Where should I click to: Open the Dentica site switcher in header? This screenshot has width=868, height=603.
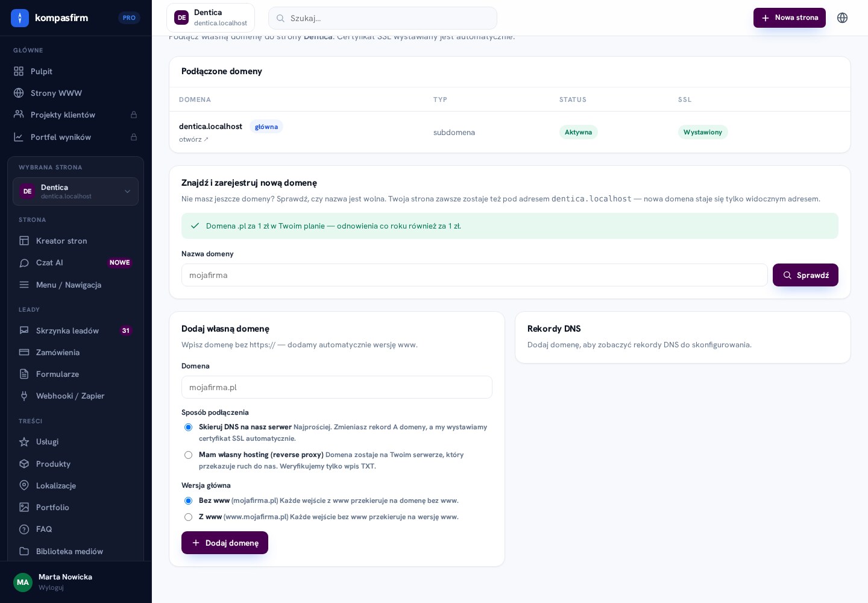coord(210,18)
